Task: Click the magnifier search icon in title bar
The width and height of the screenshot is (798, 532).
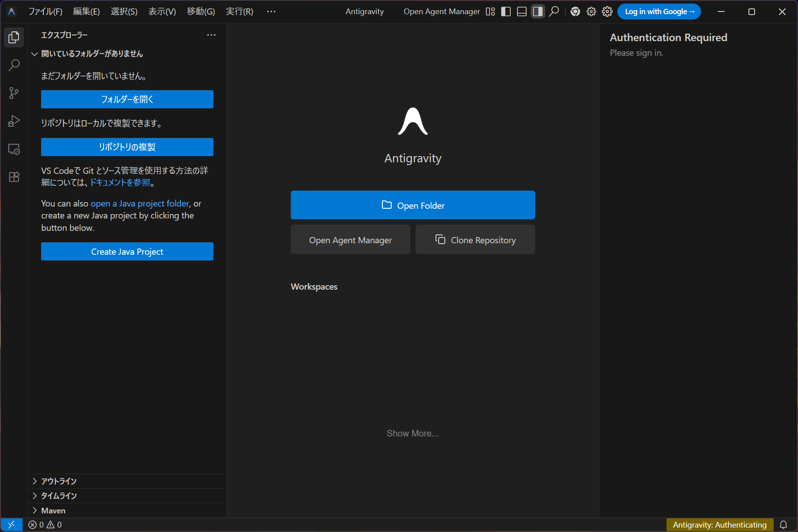Action: click(554, 11)
